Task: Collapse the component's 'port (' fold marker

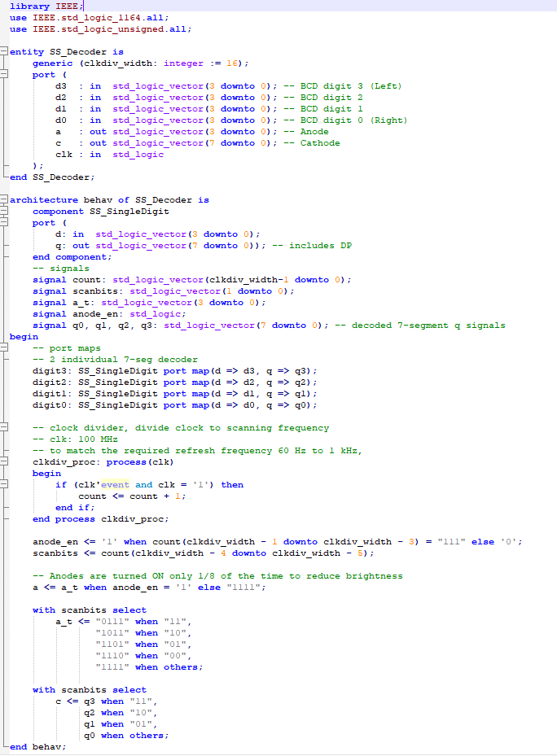Action: pyautogui.click(x=3, y=222)
